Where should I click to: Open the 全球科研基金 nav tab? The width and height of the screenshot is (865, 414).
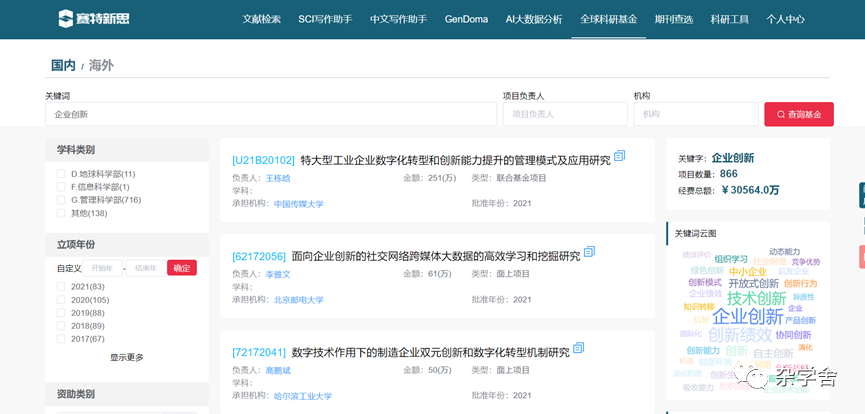[606, 19]
